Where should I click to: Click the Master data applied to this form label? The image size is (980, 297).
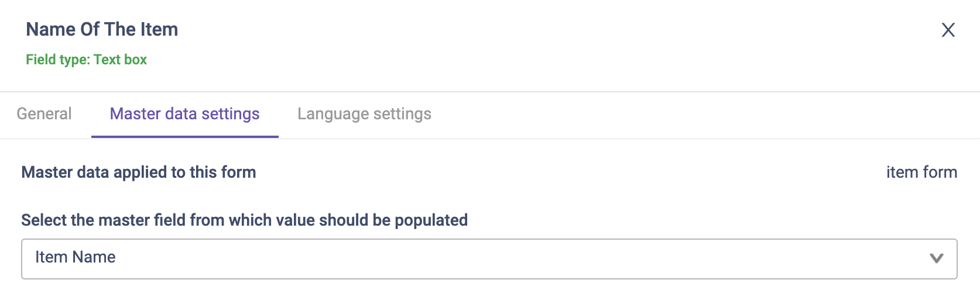pyautogui.click(x=139, y=172)
